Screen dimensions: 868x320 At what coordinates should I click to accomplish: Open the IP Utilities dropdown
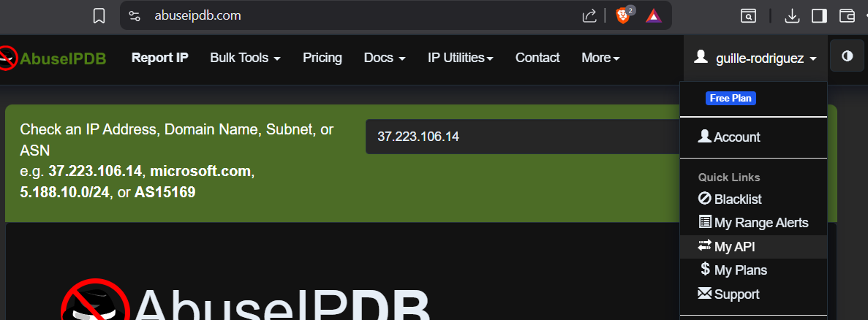point(460,58)
